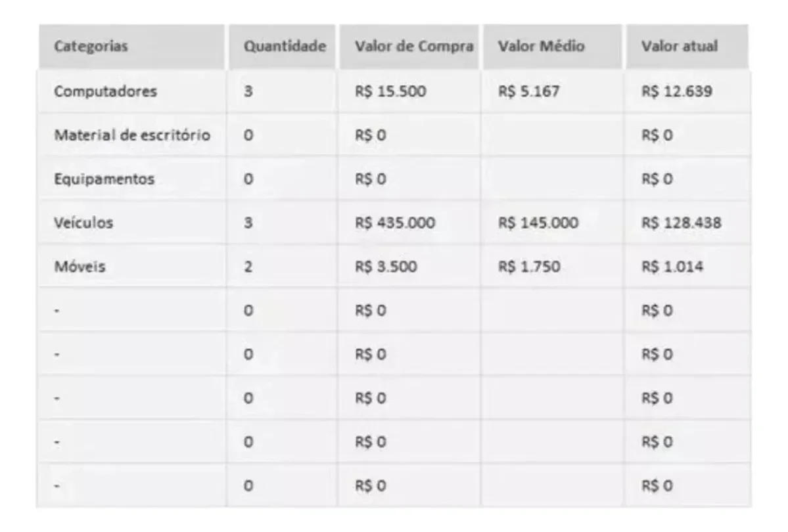Select the Valor atual header
Screen dimensions: 788x532
pyautogui.click(x=687, y=46)
